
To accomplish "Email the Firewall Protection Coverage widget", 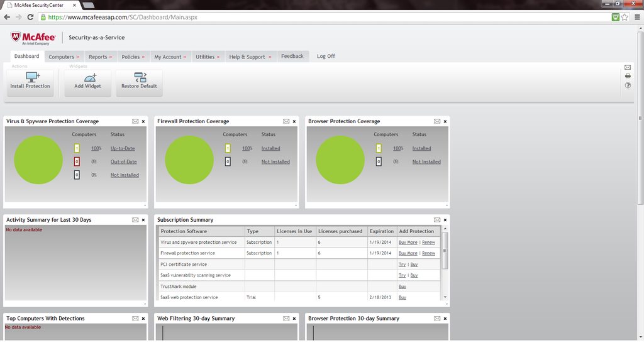I will point(286,121).
